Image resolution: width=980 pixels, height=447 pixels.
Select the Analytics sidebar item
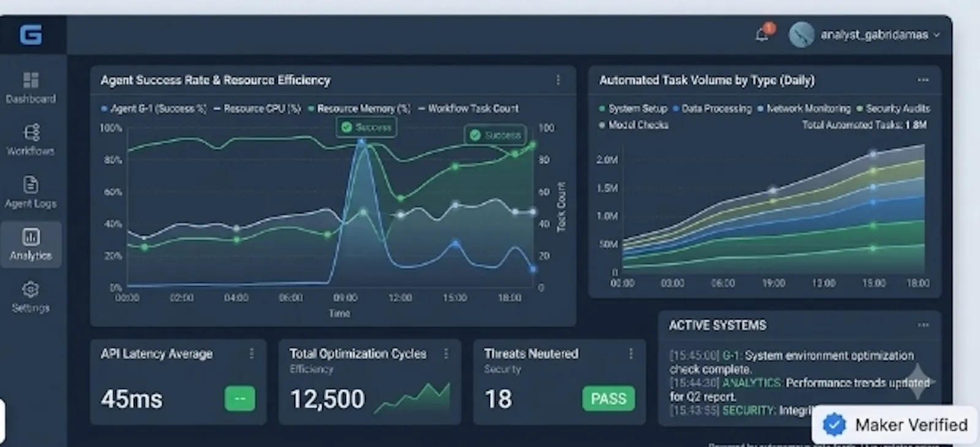(x=31, y=245)
